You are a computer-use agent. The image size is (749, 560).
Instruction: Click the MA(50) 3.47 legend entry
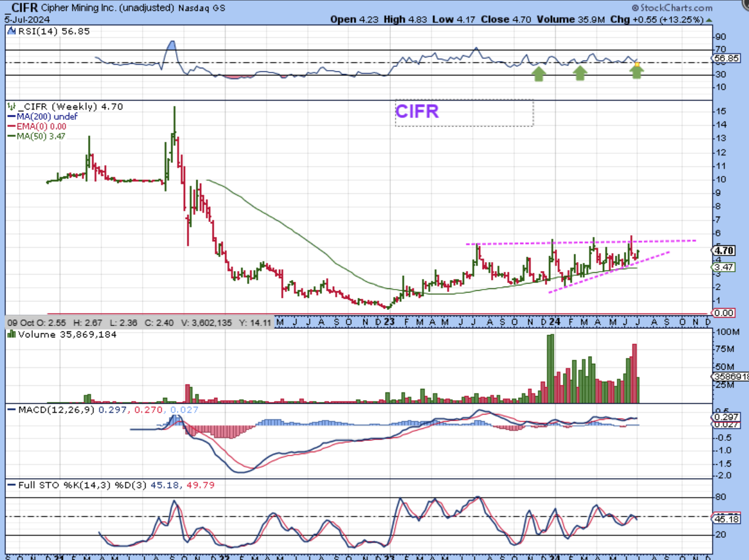coord(37,136)
